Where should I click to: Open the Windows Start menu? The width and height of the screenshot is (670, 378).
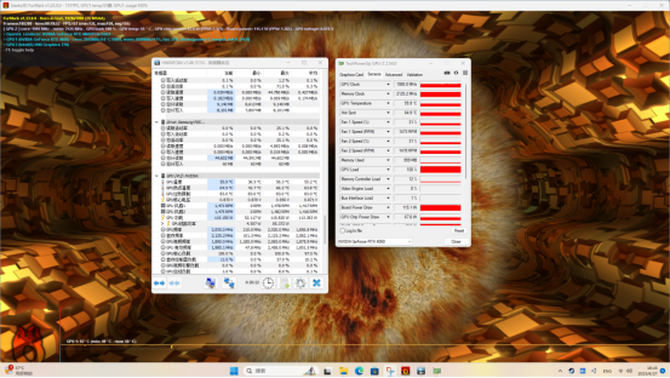[x=234, y=371]
